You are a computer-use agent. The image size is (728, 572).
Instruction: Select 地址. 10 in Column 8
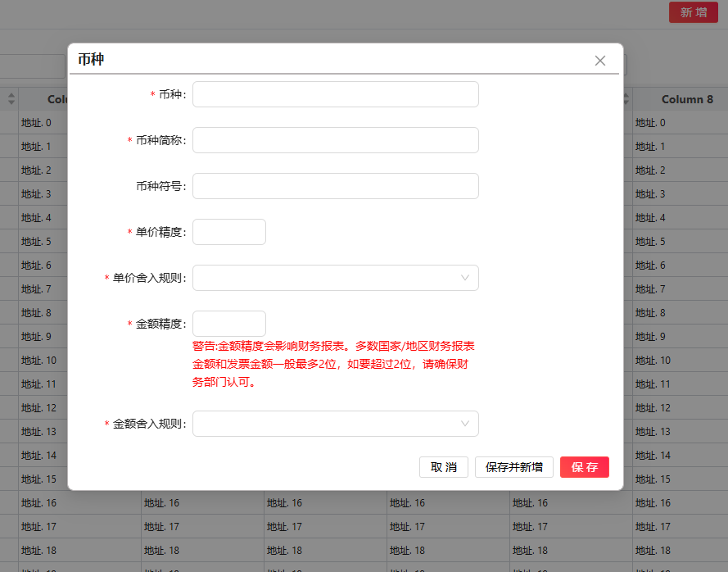point(653,360)
